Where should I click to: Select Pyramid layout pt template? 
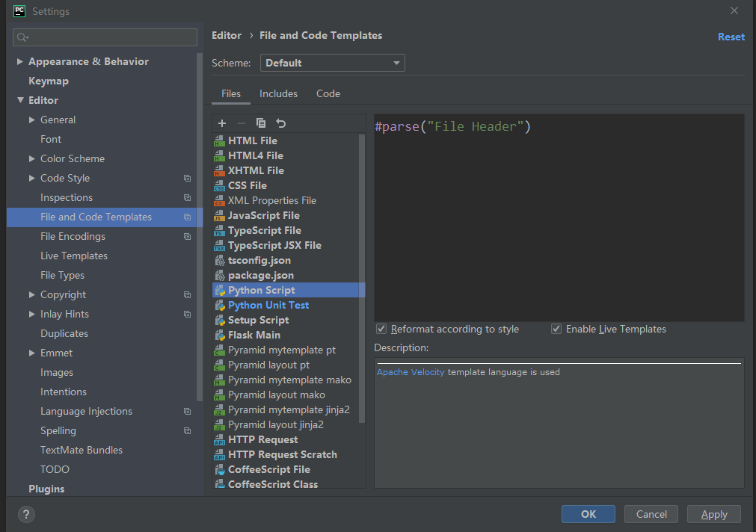pos(289,365)
